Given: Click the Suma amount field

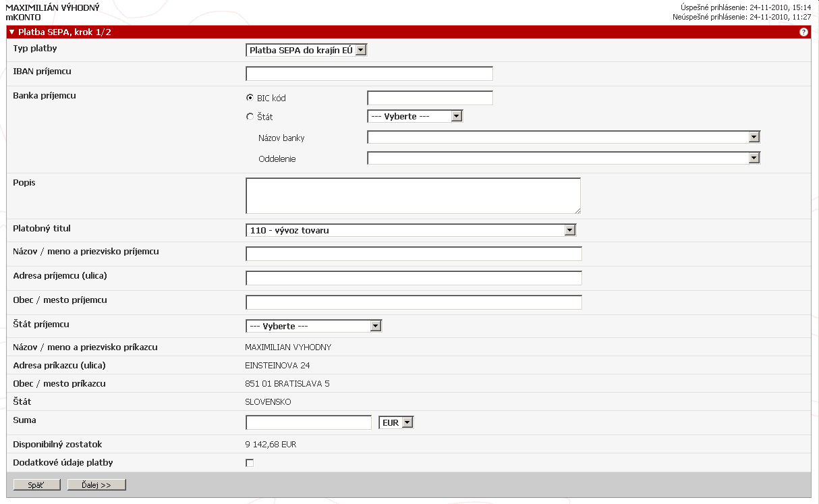Looking at the screenshot, I should pos(308,422).
